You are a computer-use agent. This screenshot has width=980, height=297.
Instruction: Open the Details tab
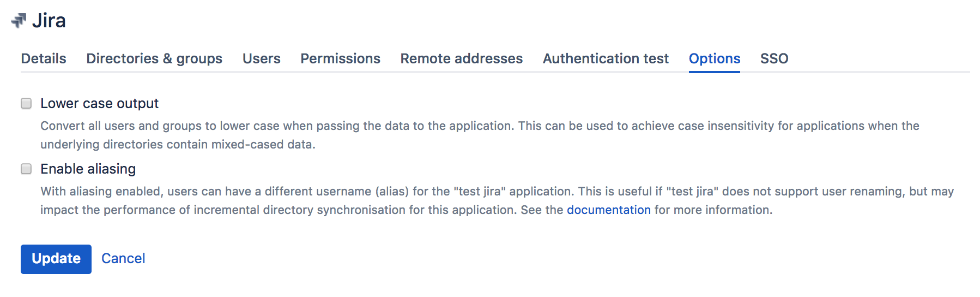44,58
